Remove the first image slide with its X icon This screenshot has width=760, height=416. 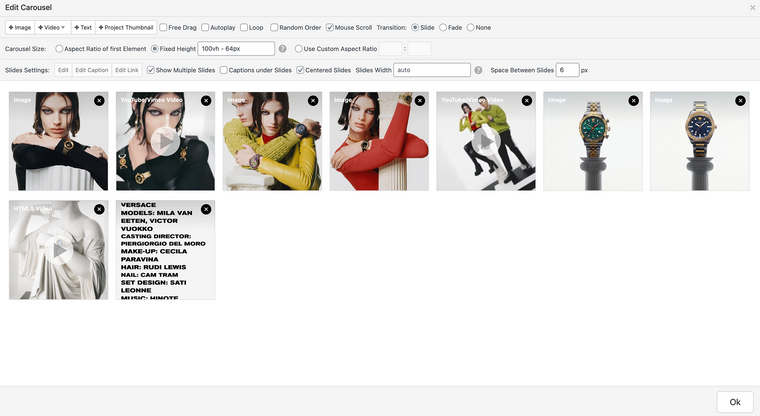coord(99,100)
